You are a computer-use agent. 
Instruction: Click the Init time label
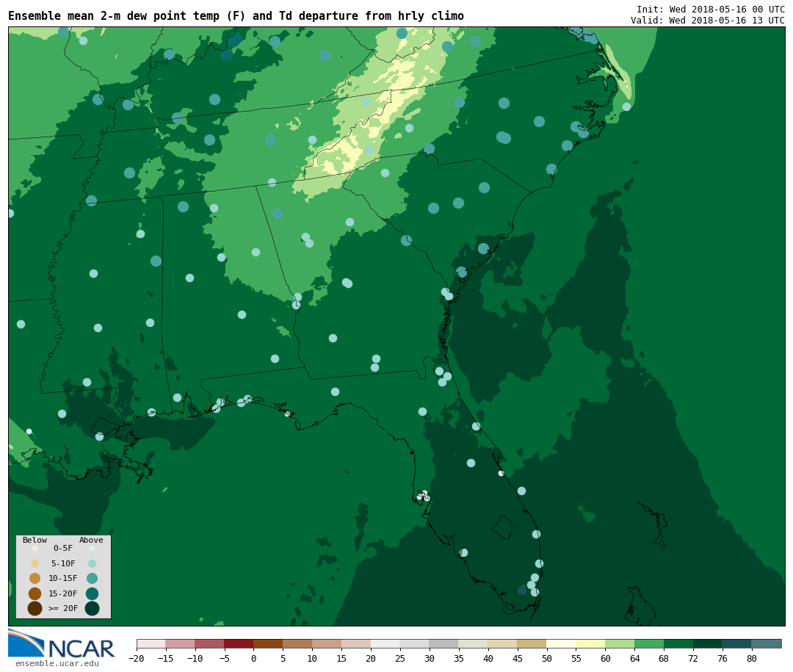point(710,10)
